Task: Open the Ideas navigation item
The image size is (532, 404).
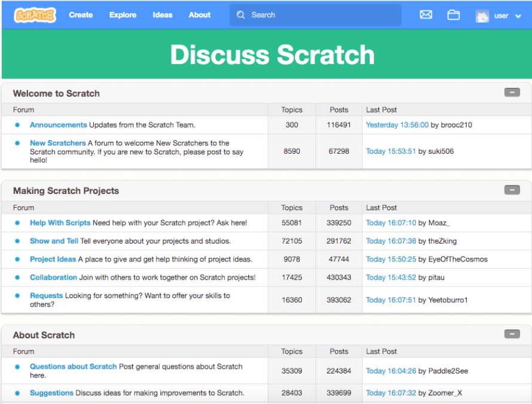Action: [162, 15]
